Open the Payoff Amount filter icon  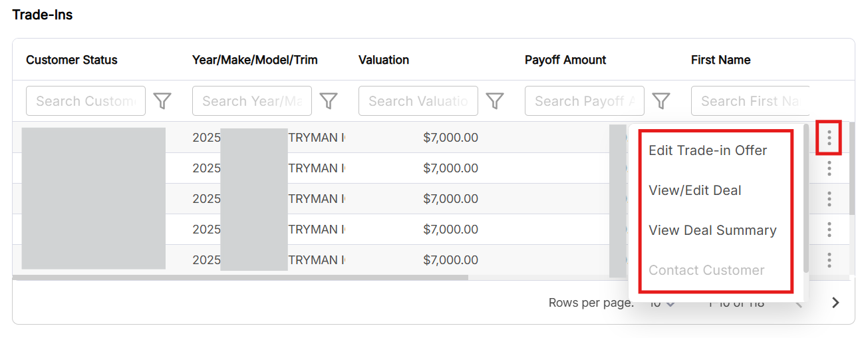pyautogui.click(x=660, y=101)
